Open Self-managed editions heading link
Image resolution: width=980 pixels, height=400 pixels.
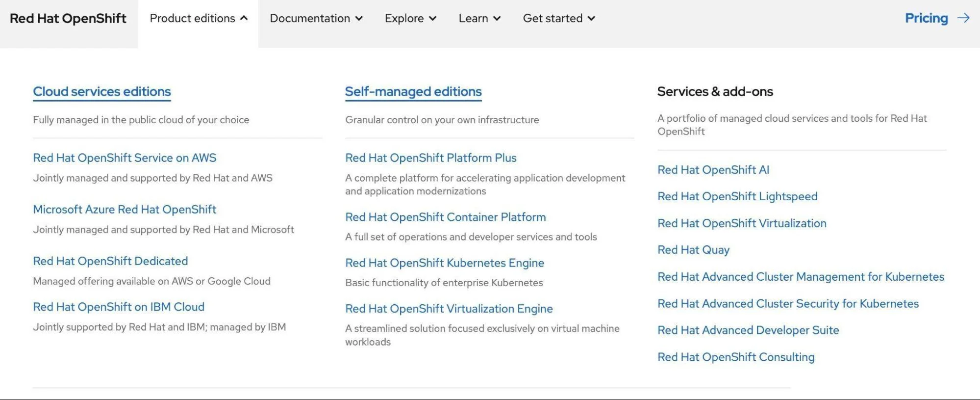click(413, 91)
